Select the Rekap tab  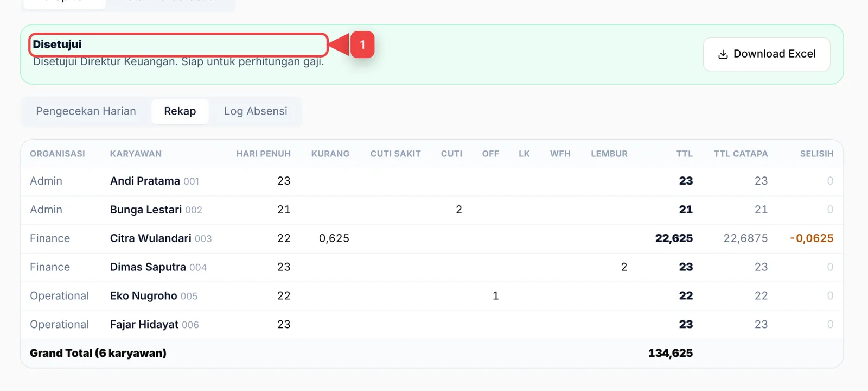pos(180,111)
